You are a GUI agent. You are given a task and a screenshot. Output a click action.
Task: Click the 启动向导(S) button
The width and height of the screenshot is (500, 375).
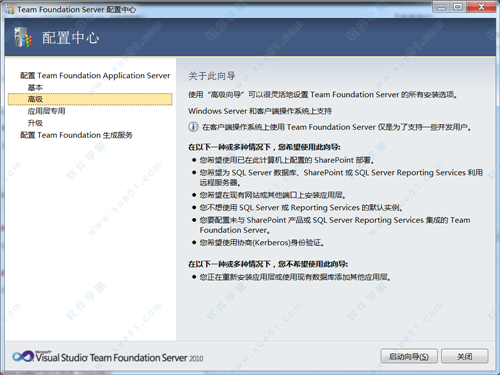(409, 357)
